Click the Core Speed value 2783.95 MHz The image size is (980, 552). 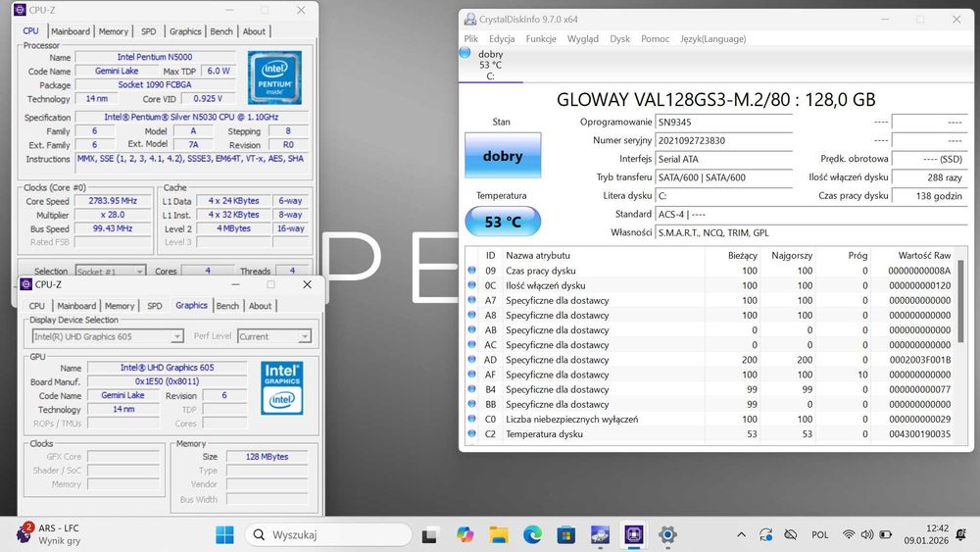(x=113, y=201)
